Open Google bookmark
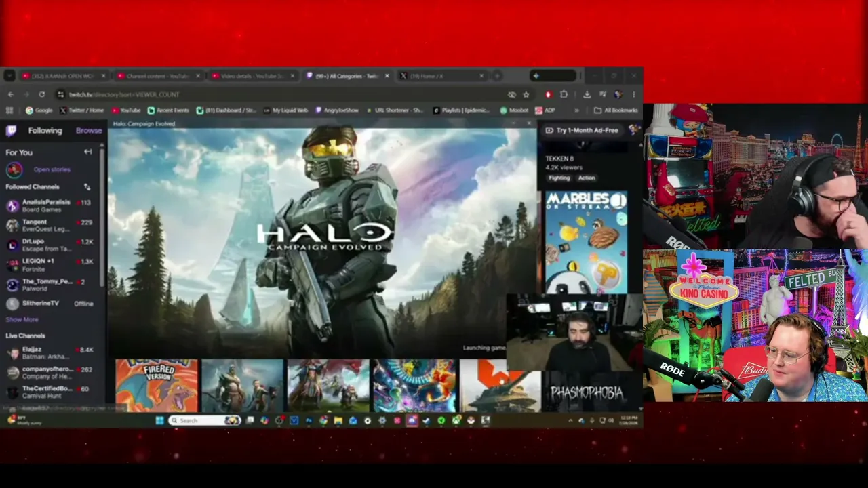Image resolution: width=868 pixels, height=488 pixels. coord(39,110)
